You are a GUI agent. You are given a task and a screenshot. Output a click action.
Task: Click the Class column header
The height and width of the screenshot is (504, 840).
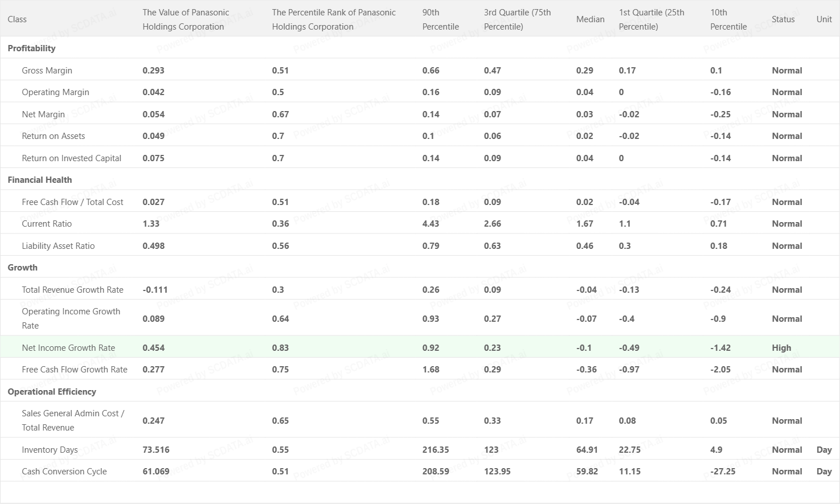click(17, 19)
